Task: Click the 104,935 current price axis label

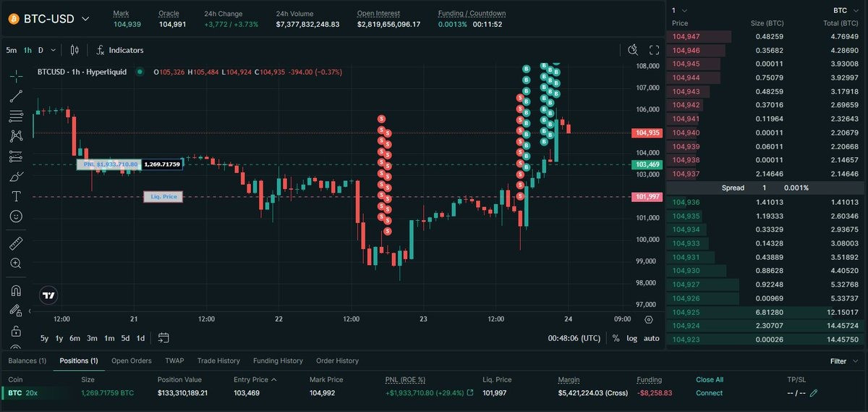Action: [x=647, y=133]
